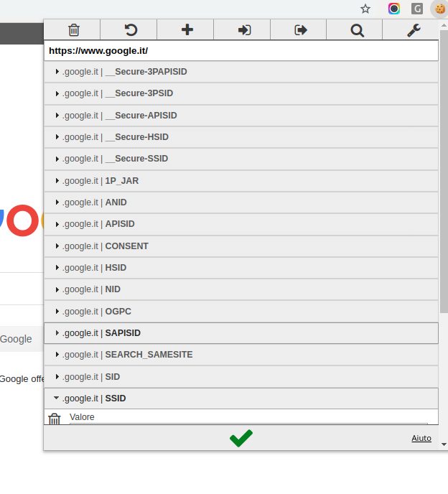
Task: Click the popup vertical scrollbar thumb
Action: [x=444, y=172]
